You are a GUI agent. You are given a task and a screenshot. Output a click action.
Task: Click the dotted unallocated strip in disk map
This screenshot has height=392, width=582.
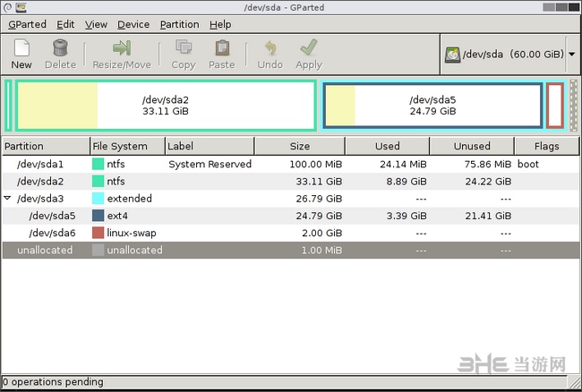(573, 106)
